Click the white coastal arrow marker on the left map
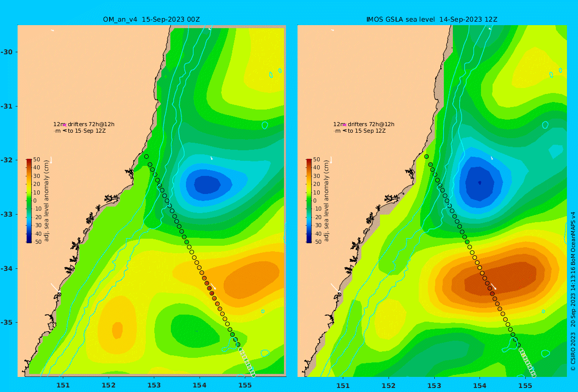Screen dimensions: 578x392 (56, 288)
